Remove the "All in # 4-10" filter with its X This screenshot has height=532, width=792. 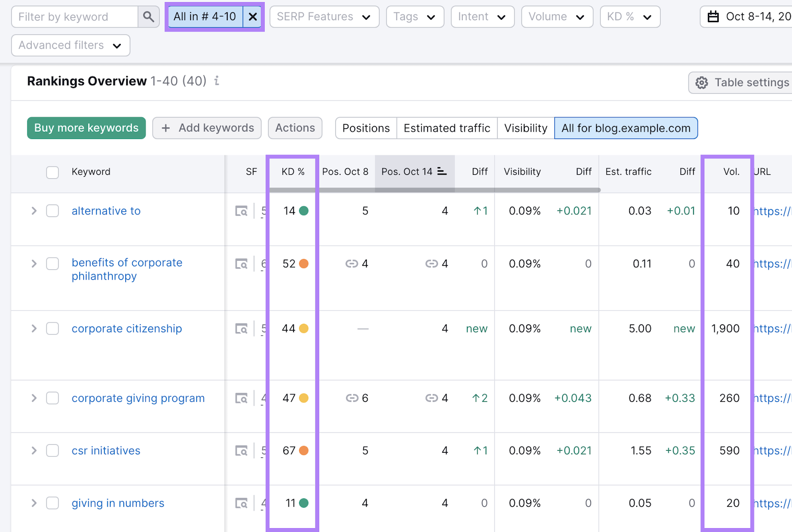pos(252,16)
